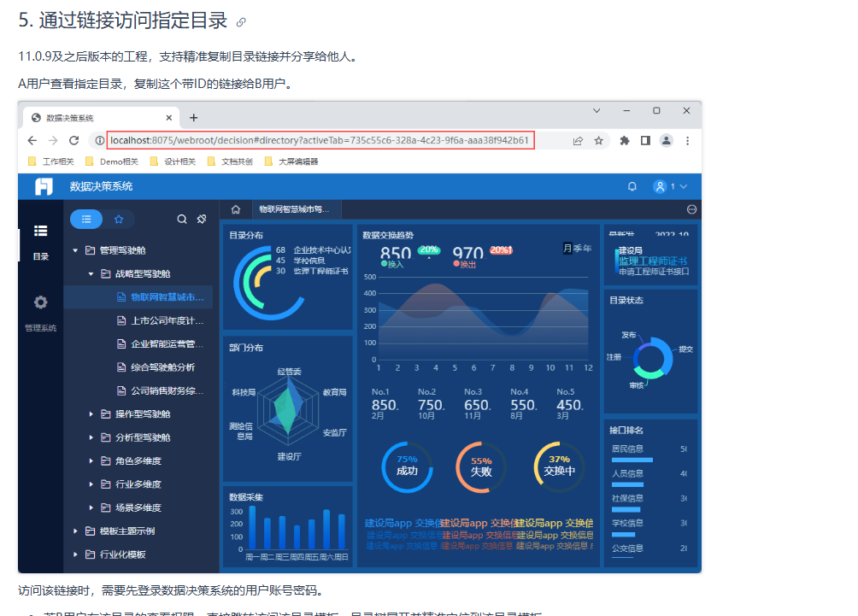Bookmark the page with star icon
This screenshot has width=858, height=616.
(598, 141)
